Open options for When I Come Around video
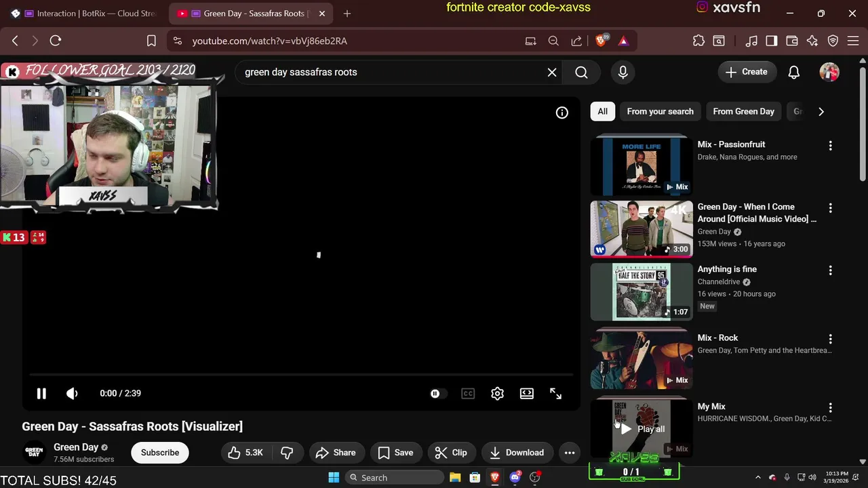Screen dimensions: 868x488 [x=830, y=208]
